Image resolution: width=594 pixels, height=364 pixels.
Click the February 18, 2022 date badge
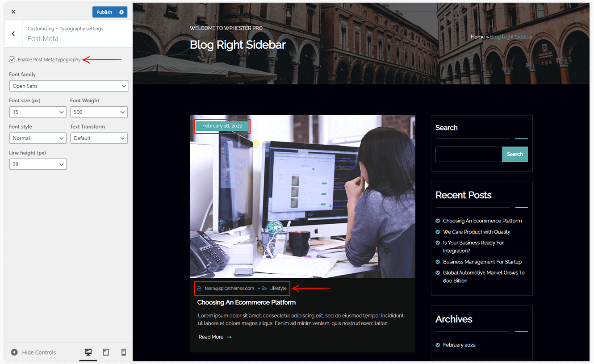pos(222,126)
